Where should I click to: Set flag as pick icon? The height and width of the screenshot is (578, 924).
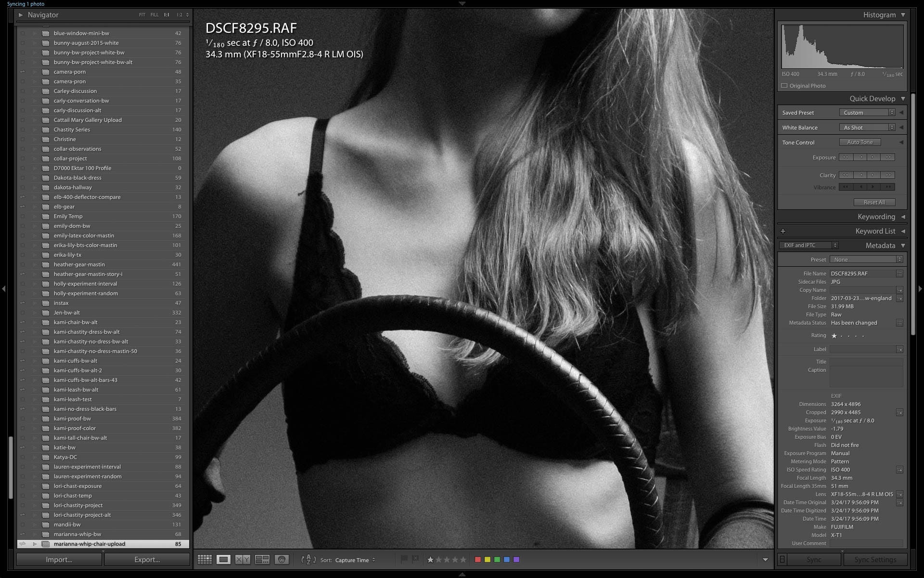coord(404,559)
